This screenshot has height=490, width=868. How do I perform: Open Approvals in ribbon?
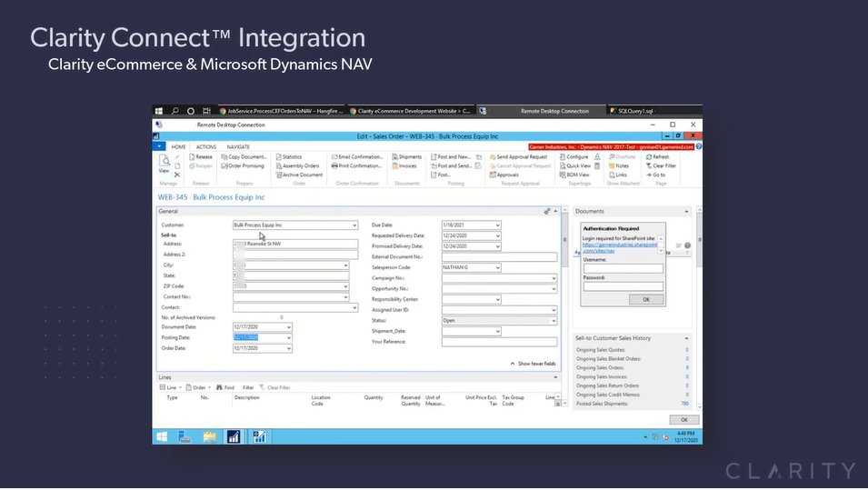pos(504,175)
